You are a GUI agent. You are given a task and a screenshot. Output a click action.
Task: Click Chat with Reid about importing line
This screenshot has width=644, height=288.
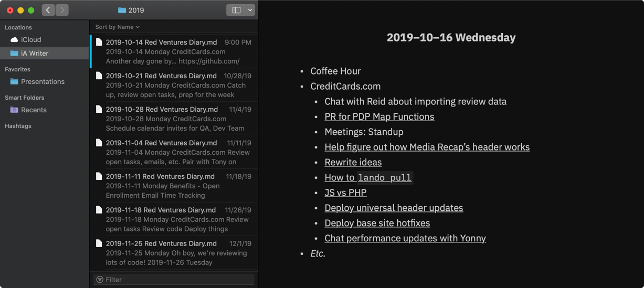coord(415,101)
